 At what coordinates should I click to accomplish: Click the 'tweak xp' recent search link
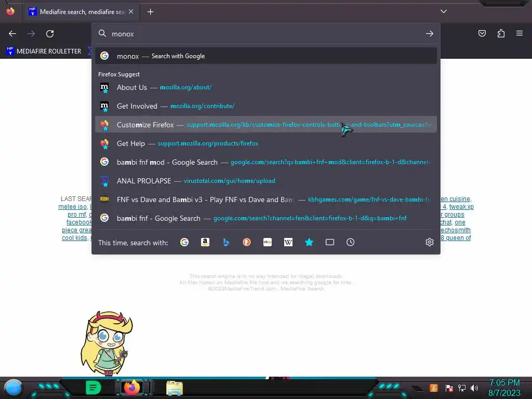point(461,207)
